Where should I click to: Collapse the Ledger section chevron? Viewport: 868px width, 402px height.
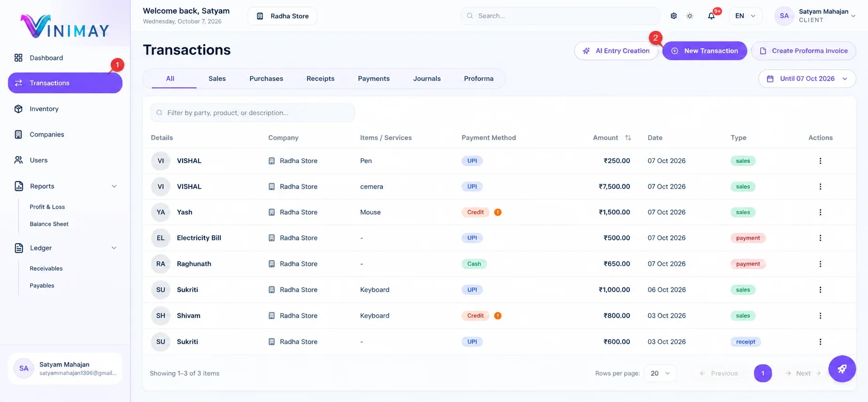click(x=114, y=248)
